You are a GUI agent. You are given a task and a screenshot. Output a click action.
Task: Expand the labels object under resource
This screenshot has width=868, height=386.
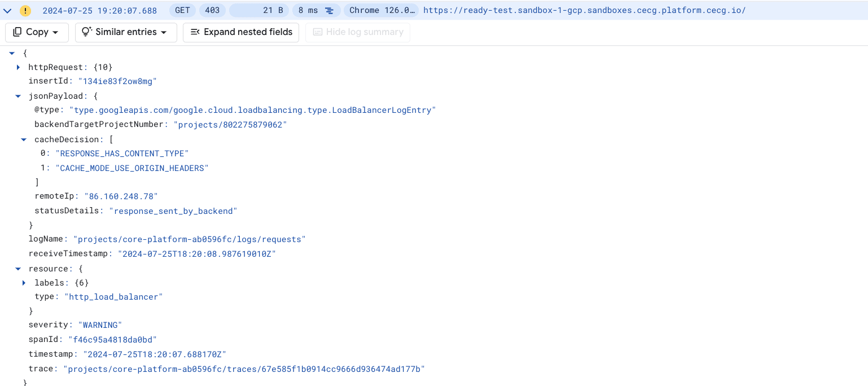coord(24,282)
